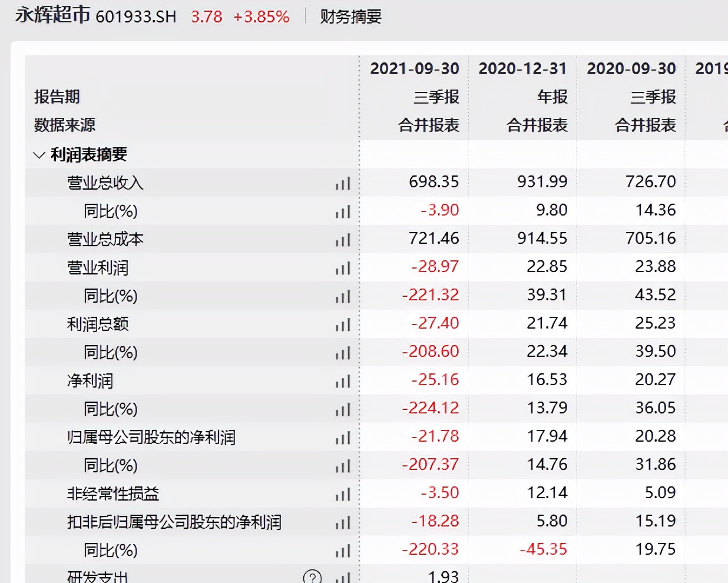Viewport: 728px width, 583px height.
Task: Open trend chart for 净利润
Action: coord(342,381)
